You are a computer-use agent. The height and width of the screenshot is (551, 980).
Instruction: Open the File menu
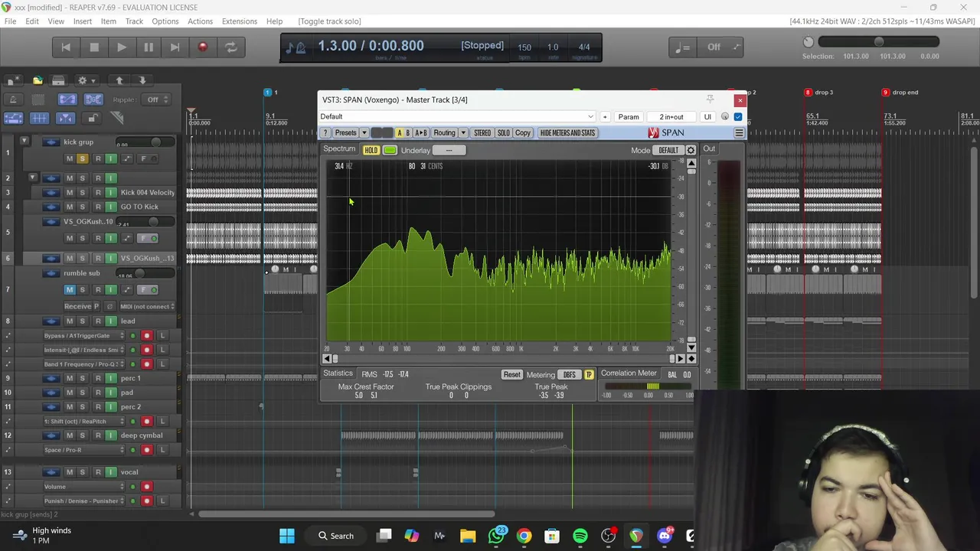point(11,21)
